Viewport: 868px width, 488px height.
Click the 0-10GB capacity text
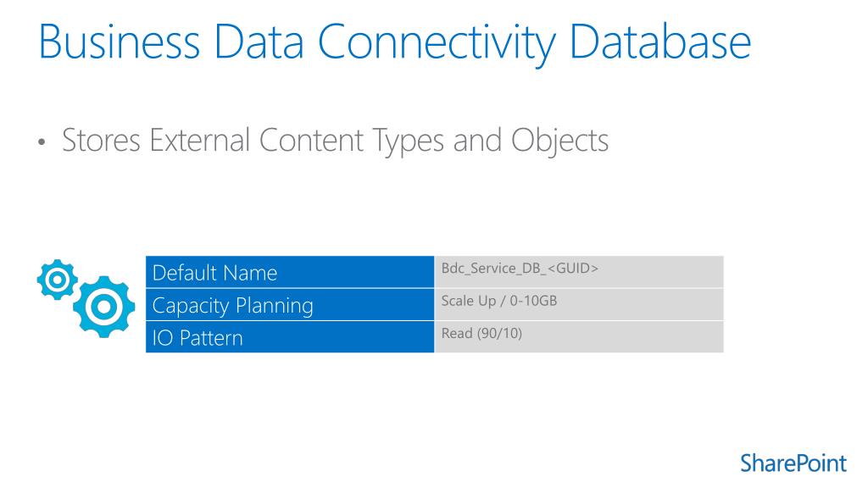[533, 301]
